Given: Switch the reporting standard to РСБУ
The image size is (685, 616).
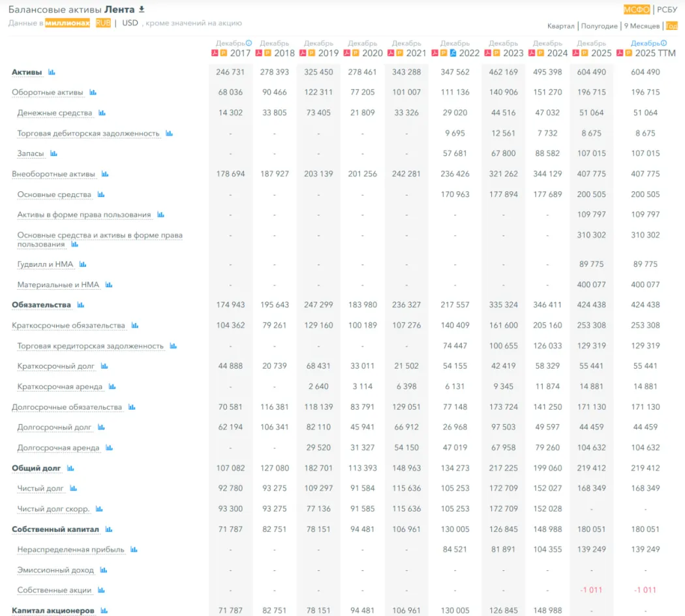Looking at the screenshot, I should click(x=667, y=10).
